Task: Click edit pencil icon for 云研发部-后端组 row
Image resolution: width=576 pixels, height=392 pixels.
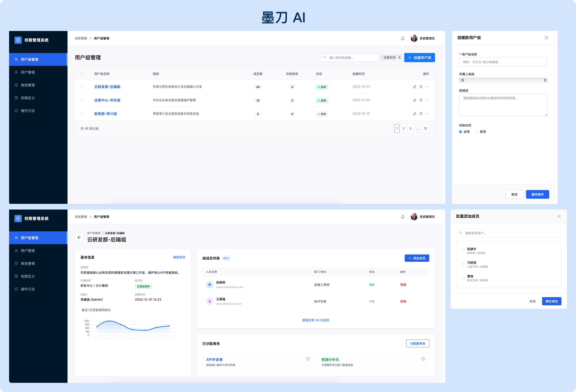Action: [415, 87]
